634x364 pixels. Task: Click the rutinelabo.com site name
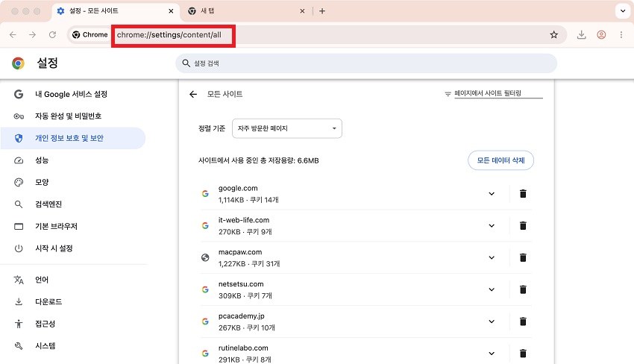pos(243,348)
